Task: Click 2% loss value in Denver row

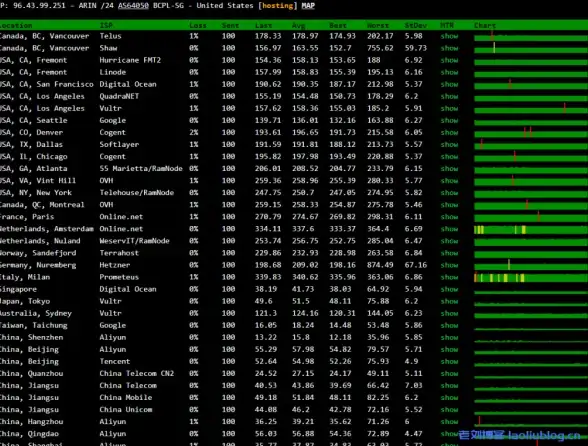Action: click(194, 132)
